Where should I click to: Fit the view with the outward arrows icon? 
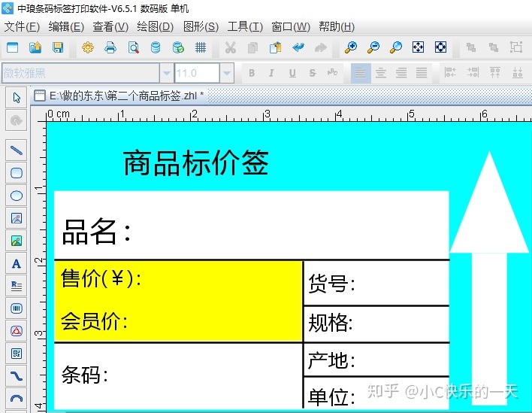418,47
